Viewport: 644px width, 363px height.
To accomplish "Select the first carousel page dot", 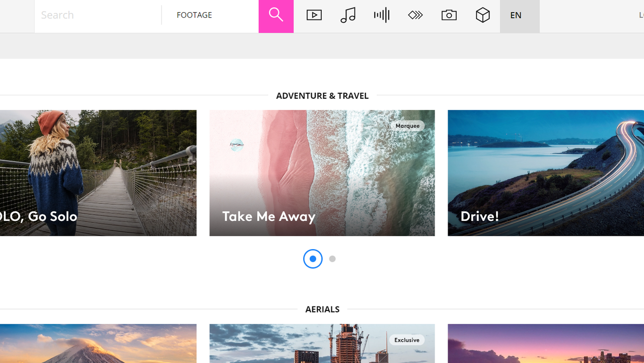I will pyautogui.click(x=313, y=259).
